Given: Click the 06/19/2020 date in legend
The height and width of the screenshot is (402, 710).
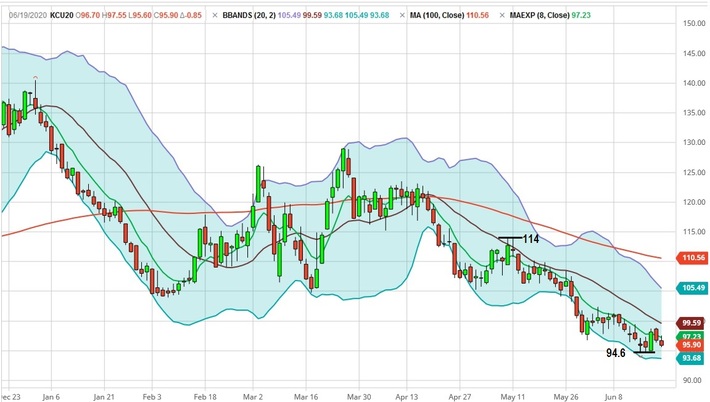Looking at the screenshot, I should point(28,15).
